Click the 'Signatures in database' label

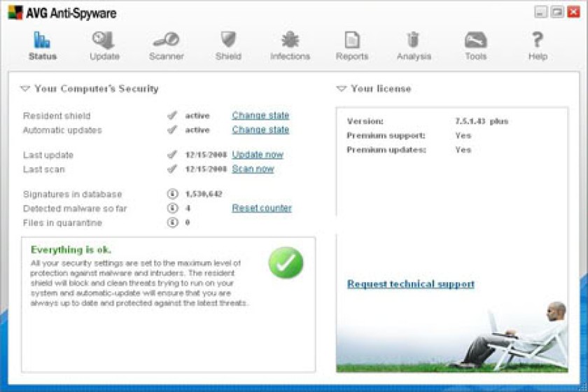tap(72, 194)
